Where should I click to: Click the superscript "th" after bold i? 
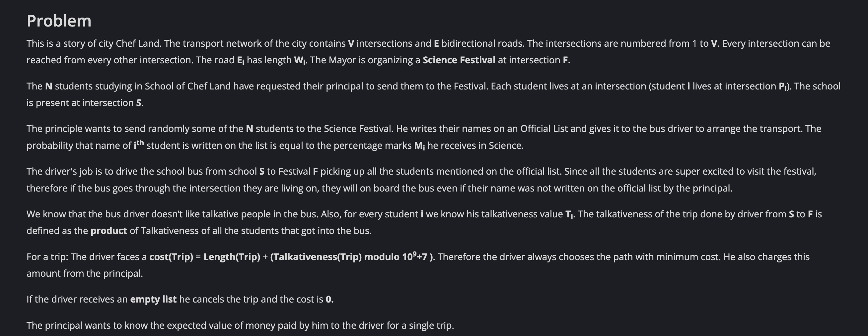click(140, 143)
